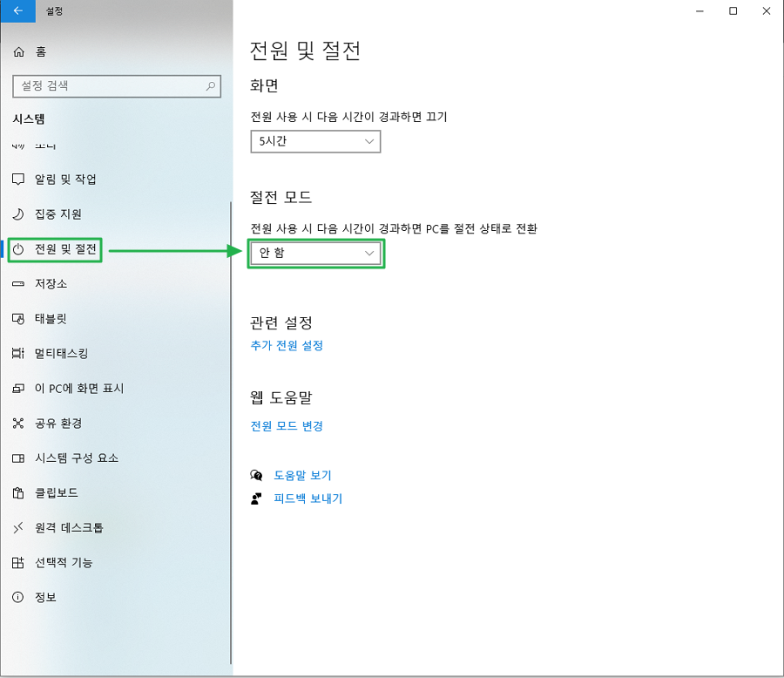Click the 클립보드 clipboard icon
Screen dimensions: 784x678
click(18, 493)
